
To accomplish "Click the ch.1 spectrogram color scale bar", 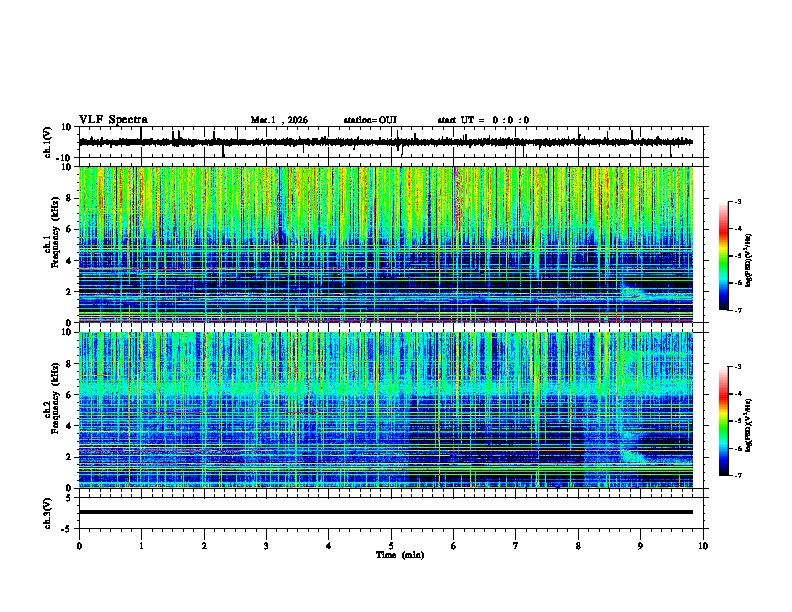I will coord(724,256).
